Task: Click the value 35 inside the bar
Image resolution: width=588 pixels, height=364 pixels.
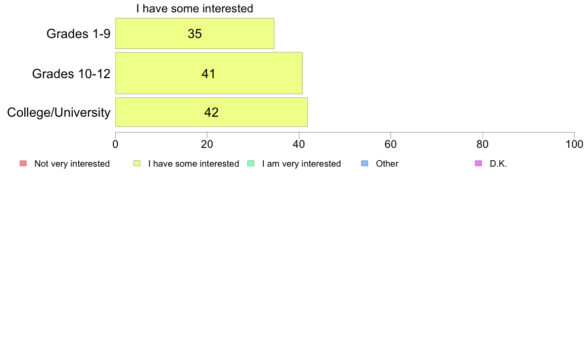Action: [x=195, y=34]
